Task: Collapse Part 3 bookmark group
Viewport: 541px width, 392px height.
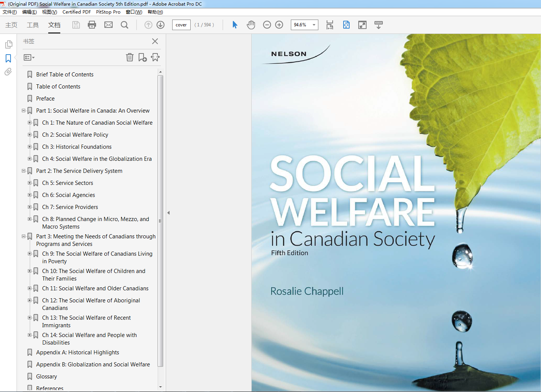Action: point(23,236)
